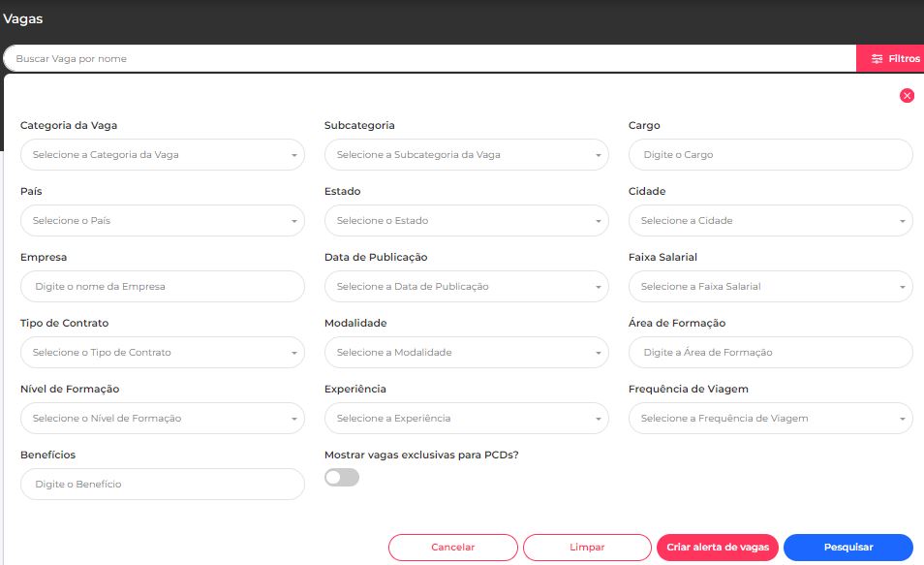Image resolution: width=924 pixels, height=565 pixels.
Task: Click the Cancelar button
Action: [452, 548]
